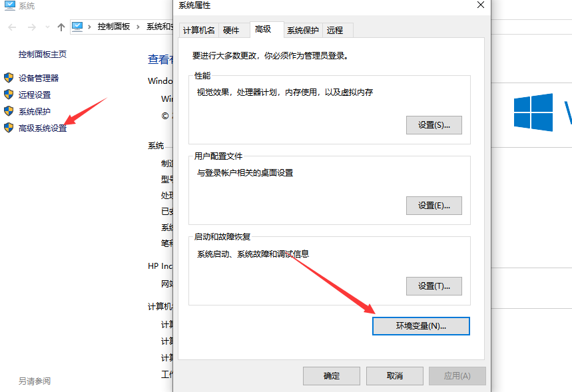Open 环境变量 settings

coord(420,325)
